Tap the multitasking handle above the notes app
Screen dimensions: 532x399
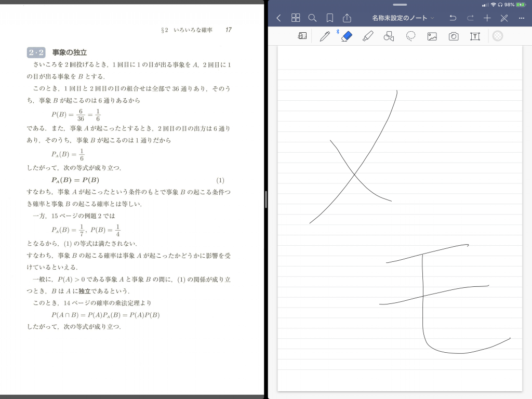point(400,5)
